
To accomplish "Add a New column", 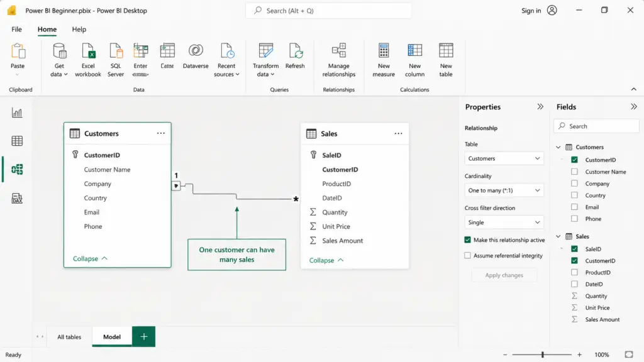I will [x=415, y=60].
